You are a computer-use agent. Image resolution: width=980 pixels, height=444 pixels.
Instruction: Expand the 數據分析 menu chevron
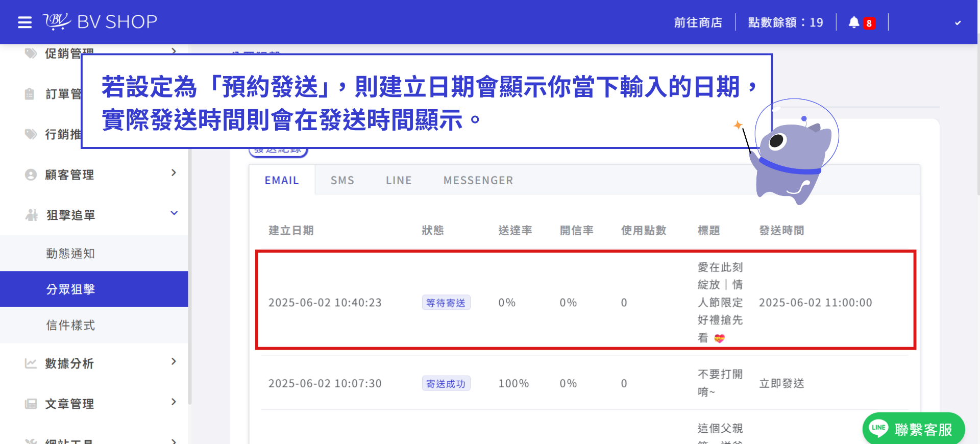(x=174, y=362)
